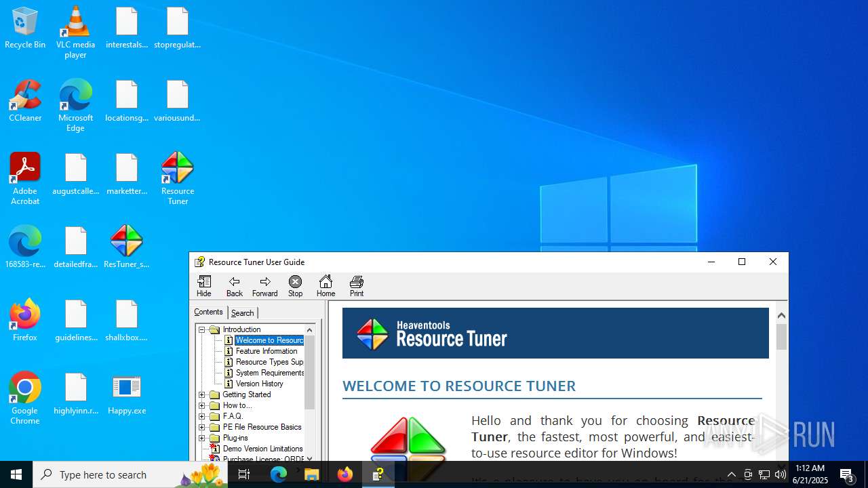
Task: Select the Firefox desktop shortcut
Action: [x=25, y=321]
